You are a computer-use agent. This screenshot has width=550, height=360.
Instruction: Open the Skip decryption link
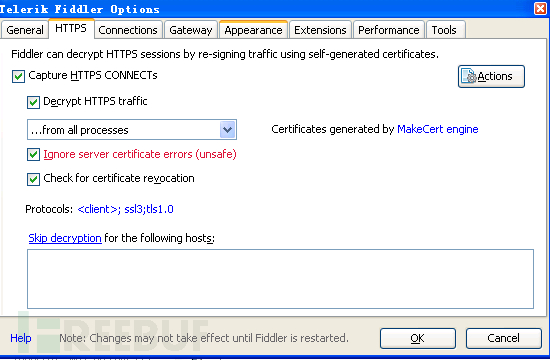coord(65,238)
